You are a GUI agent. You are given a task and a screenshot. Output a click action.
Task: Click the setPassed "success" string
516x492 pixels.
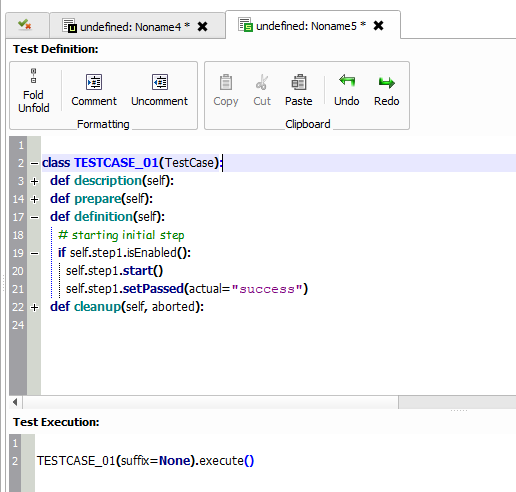click(x=267, y=289)
